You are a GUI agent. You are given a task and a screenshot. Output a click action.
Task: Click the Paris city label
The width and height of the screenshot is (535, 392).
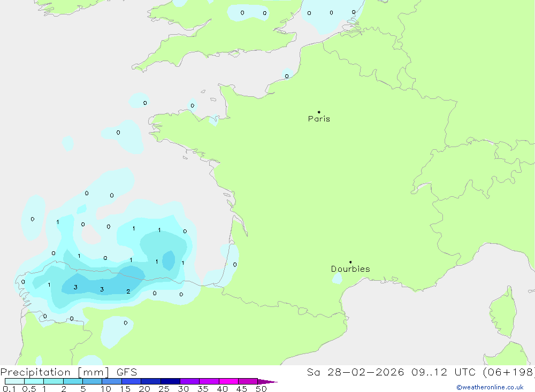[x=319, y=119]
